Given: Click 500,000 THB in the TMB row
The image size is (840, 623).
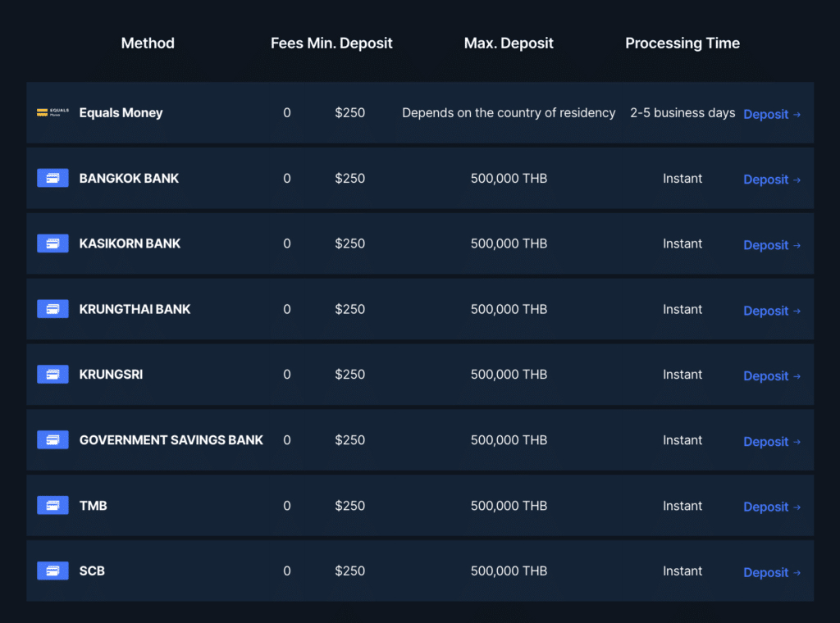Looking at the screenshot, I should click(509, 505).
